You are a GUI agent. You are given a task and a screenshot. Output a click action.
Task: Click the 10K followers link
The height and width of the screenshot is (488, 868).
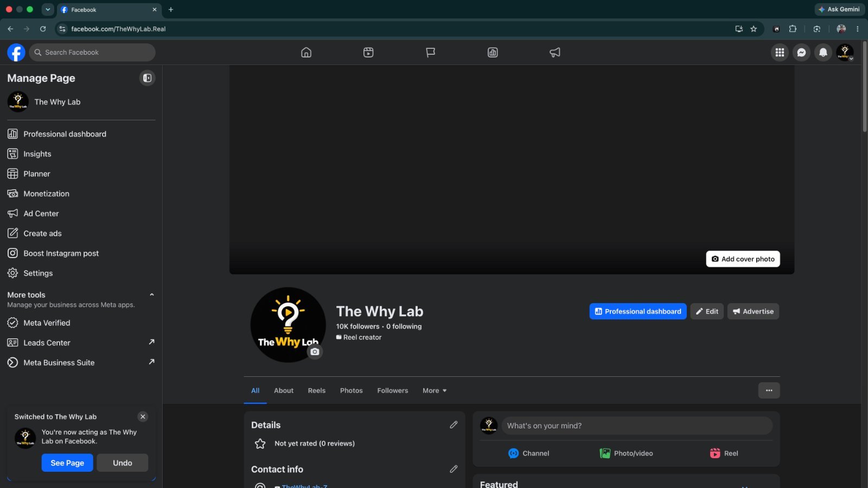click(x=358, y=326)
